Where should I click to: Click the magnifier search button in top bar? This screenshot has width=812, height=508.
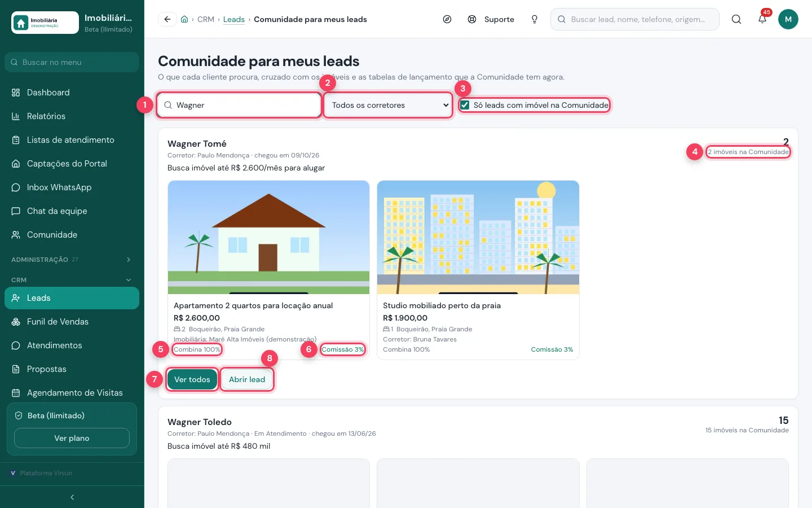(736, 19)
